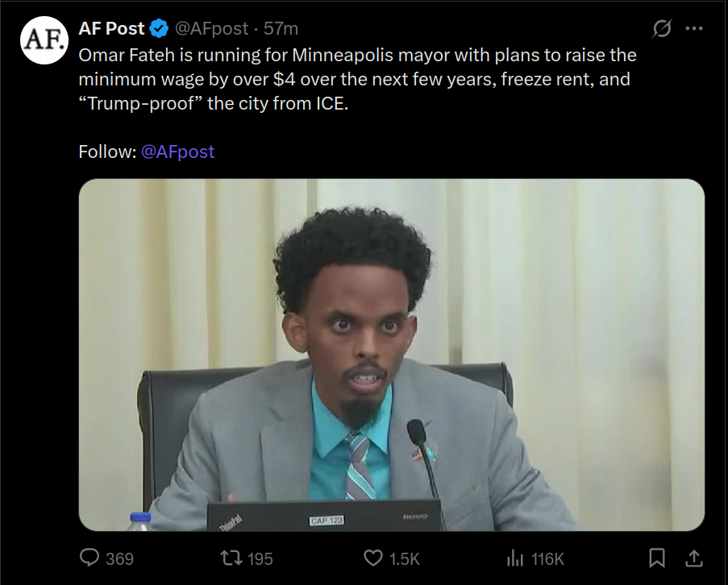Click the 116K views count
Viewport: 728px width, 585px height.
547,558
